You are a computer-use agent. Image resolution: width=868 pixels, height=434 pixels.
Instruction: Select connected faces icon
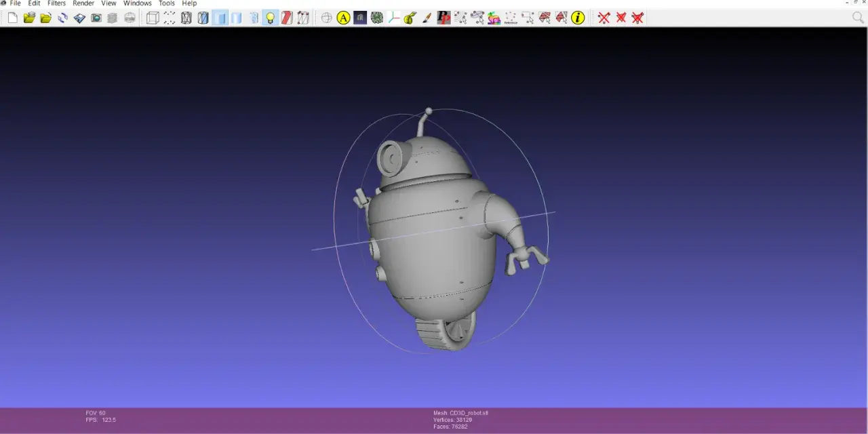pos(561,18)
